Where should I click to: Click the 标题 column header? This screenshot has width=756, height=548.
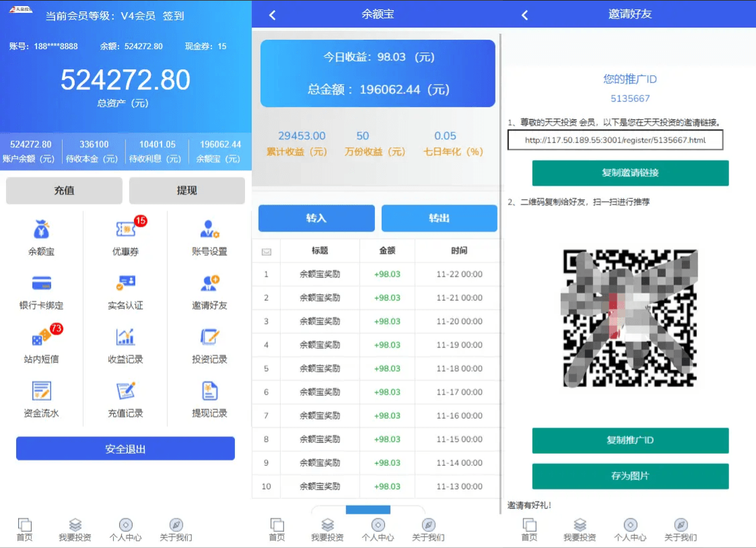point(320,250)
